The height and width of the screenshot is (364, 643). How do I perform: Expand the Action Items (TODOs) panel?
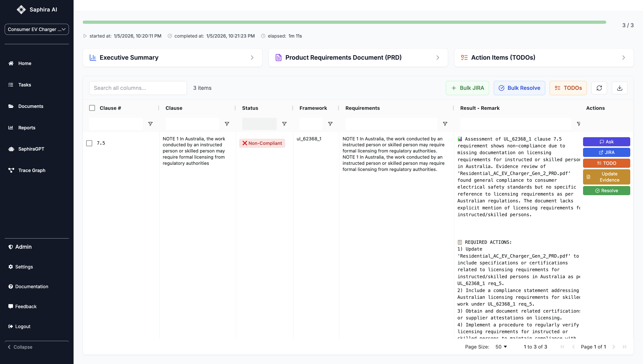[x=544, y=58]
